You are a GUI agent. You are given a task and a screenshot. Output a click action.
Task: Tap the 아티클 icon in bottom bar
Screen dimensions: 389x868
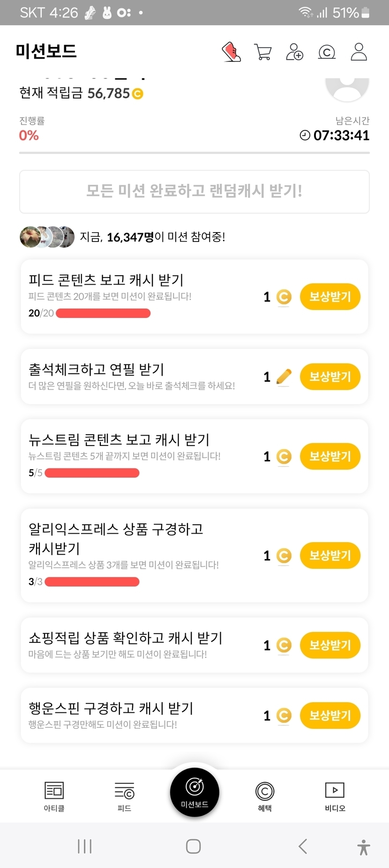[54, 796]
